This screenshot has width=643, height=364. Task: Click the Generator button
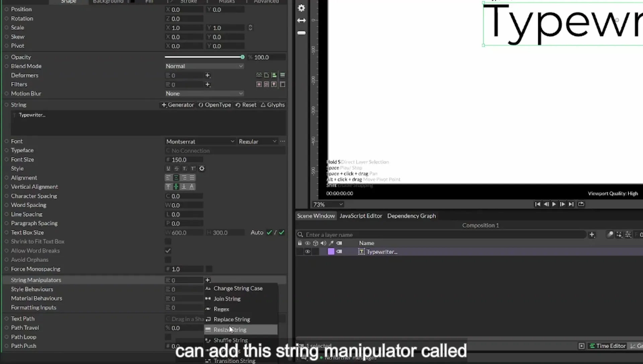click(178, 105)
